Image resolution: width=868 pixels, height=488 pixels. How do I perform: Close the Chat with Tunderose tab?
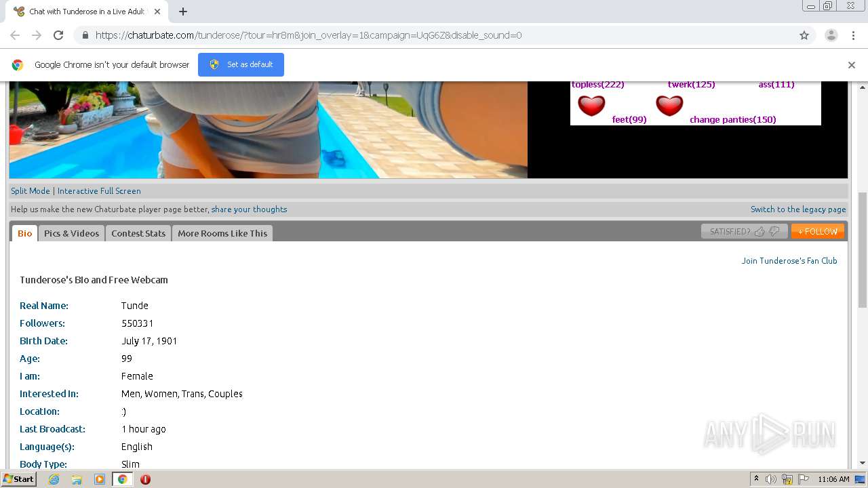[157, 12]
